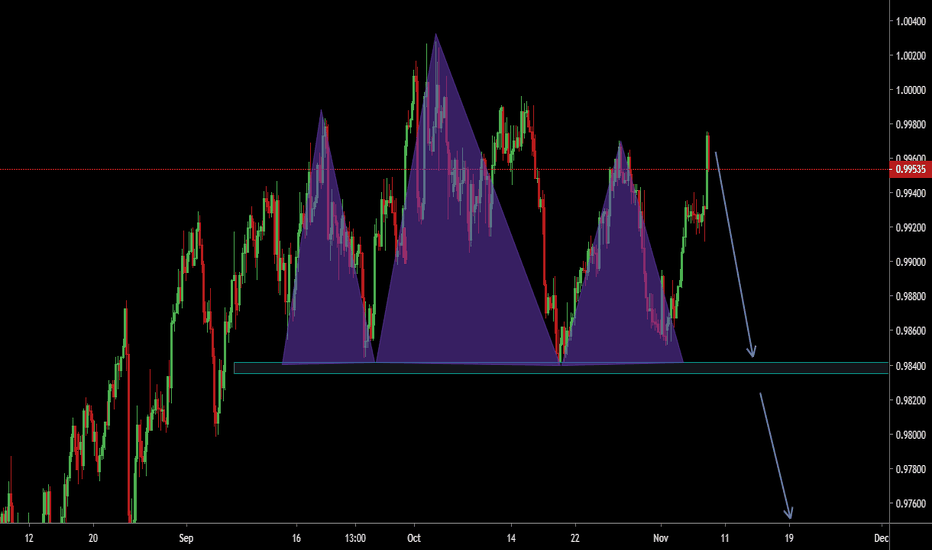This screenshot has height=550, width=932.
Task: Click the red current price label 0.99535
Action: coord(910,169)
